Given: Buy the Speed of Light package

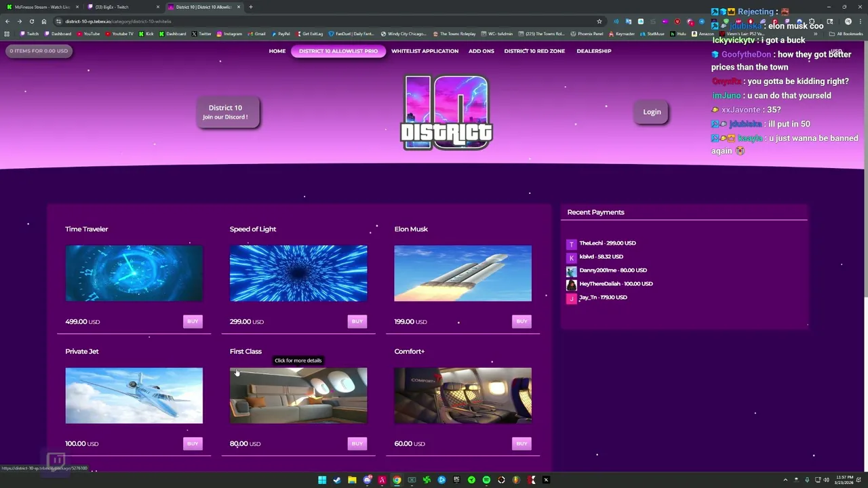Looking at the screenshot, I should pyautogui.click(x=357, y=321).
